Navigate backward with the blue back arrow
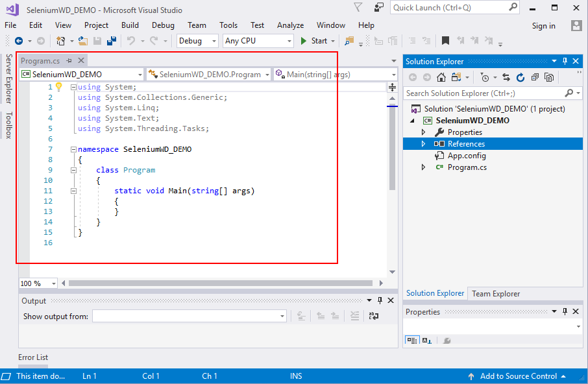The height and width of the screenshot is (384, 588). pyautogui.click(x=19, y=41)
